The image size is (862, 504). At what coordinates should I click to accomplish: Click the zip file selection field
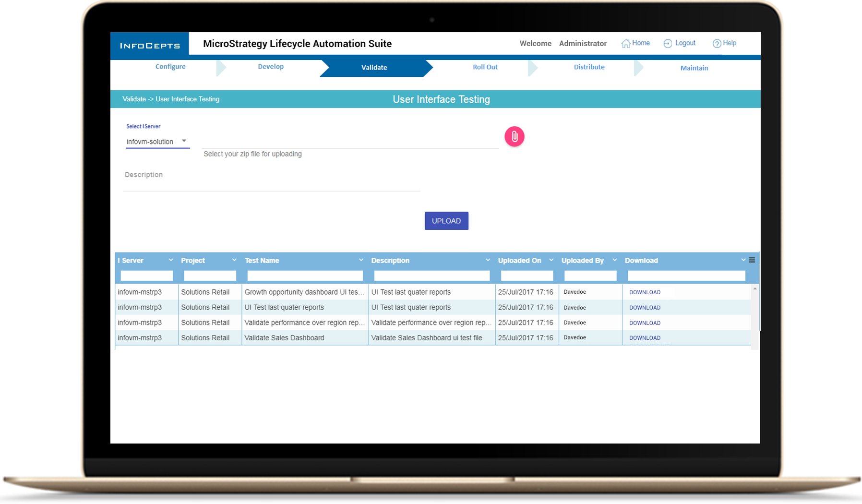(x=351, y=141)
